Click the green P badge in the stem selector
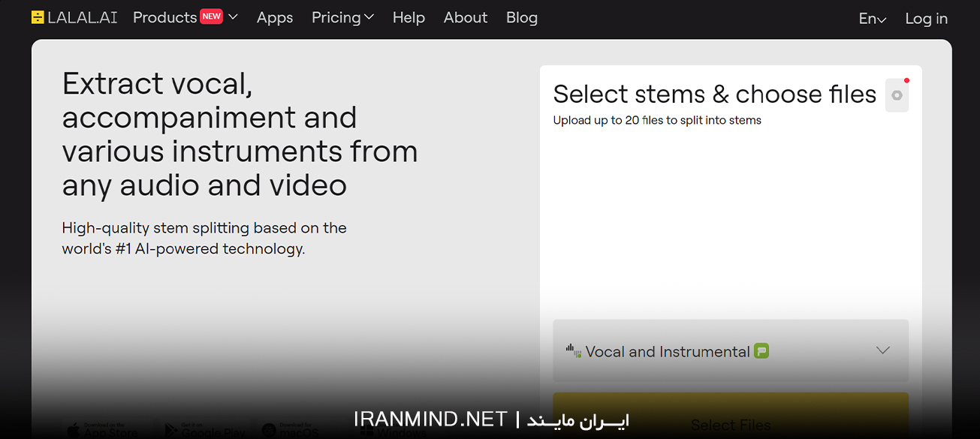Screen dimensions: 980x439 pos(761,350)
